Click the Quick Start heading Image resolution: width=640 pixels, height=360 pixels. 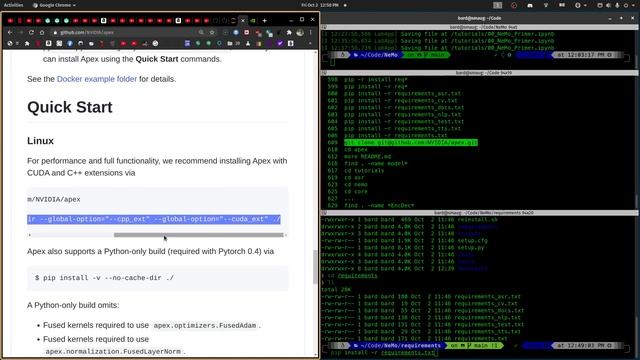pos(70,107)
